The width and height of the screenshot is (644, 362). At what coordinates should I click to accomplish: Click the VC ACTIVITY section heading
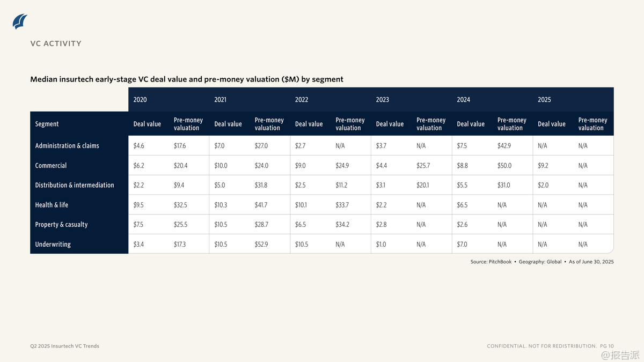click(x=56, y=43)
